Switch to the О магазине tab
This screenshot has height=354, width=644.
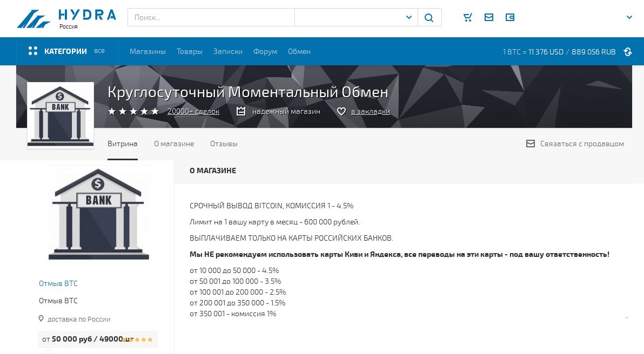tap(174, 144)
